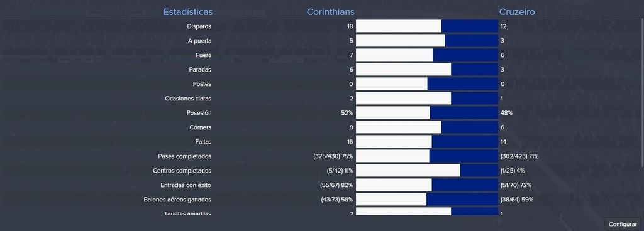Select the Cruzeiro team header
This screenshot has height=231, width=644.
click(517, 12)
